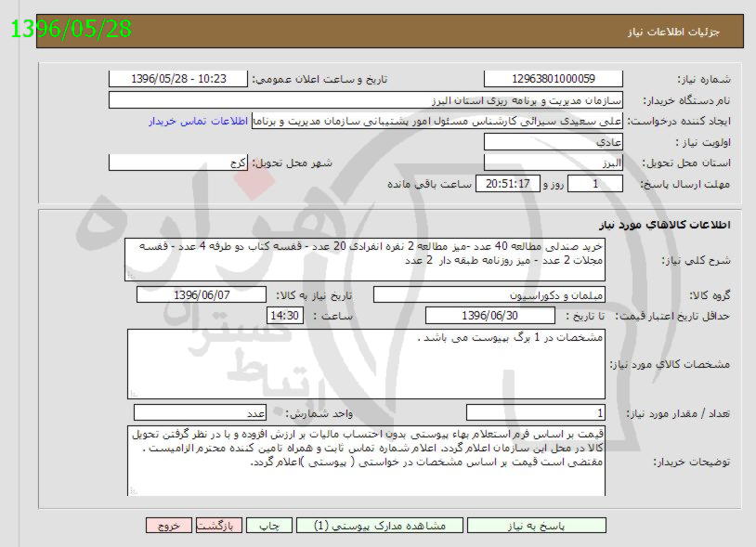
Task: Click the ساعت field showing 14:30
Action: (284, 316)
